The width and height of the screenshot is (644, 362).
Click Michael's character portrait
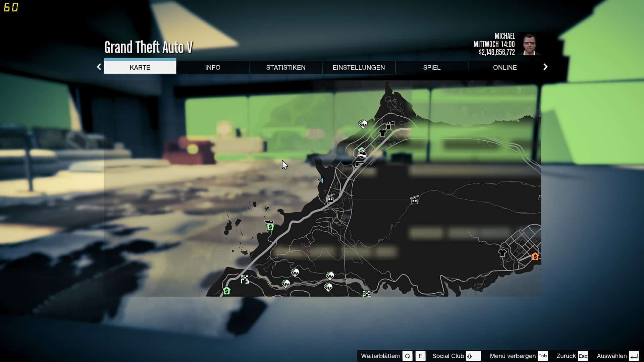(x=529, y=44)
